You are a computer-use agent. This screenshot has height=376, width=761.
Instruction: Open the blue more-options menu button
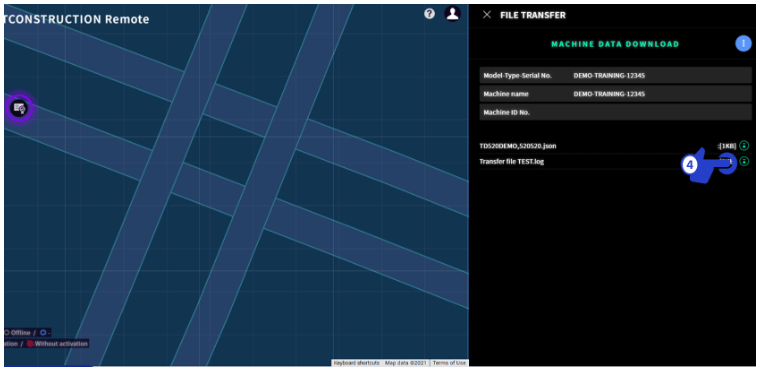743,44
